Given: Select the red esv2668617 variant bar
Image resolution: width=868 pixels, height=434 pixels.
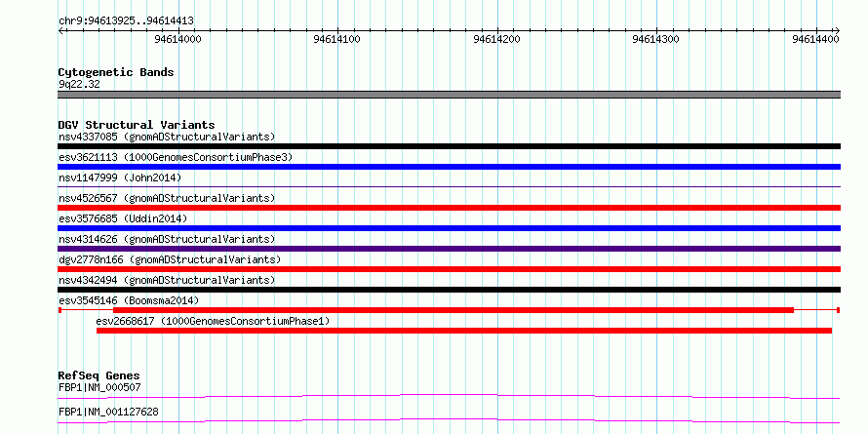Looking at the screenshot, I should (464, 331).
